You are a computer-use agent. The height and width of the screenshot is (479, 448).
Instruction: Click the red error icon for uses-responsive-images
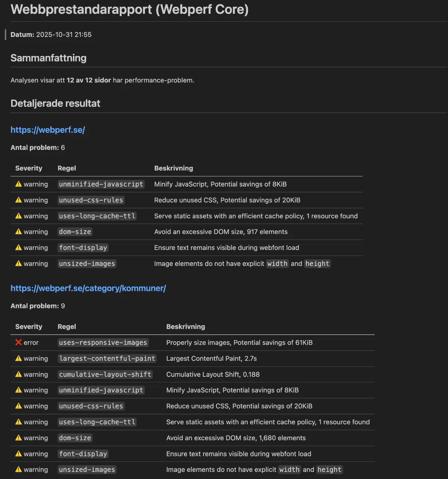(x=19, y=342)
